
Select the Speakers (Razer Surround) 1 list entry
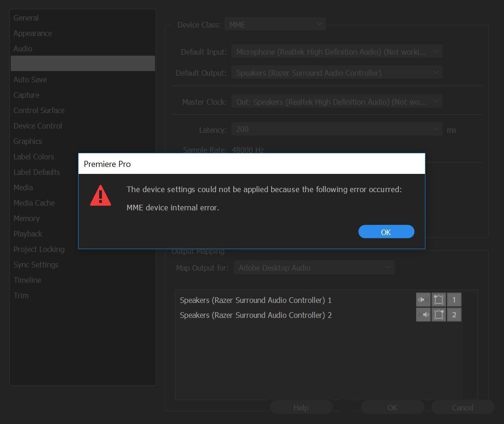(256, 300)
